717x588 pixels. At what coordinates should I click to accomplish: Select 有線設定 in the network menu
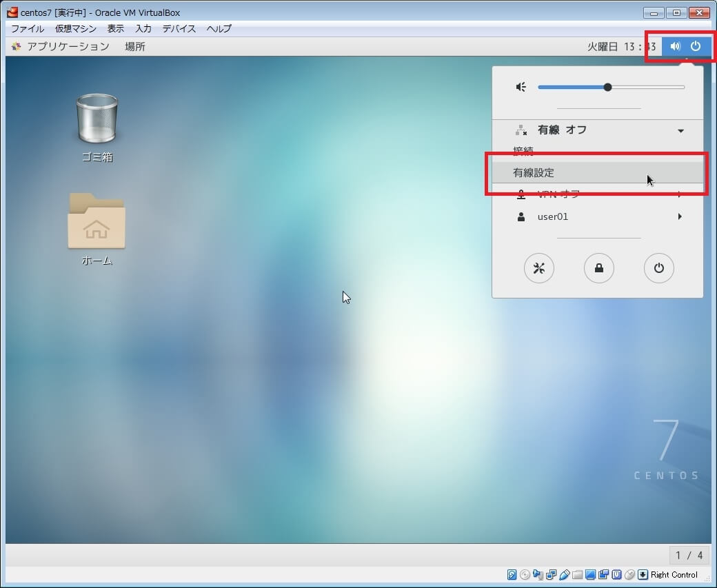click(534, 173)
